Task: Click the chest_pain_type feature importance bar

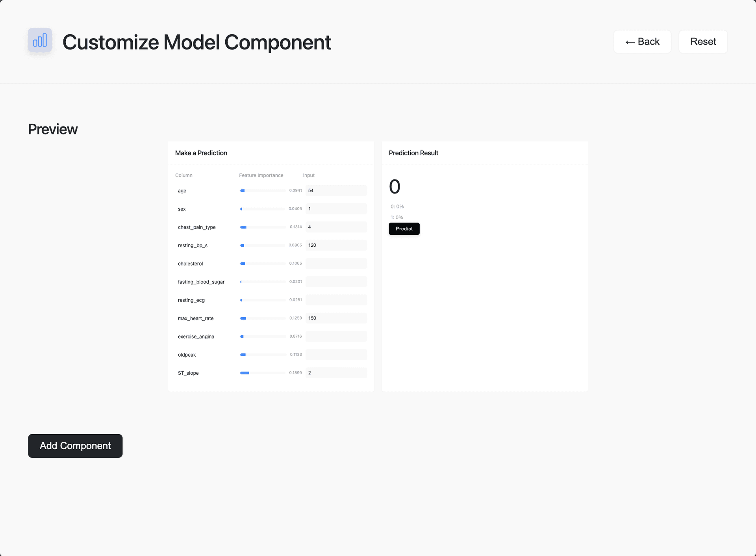Action: [x=263, y=227]
